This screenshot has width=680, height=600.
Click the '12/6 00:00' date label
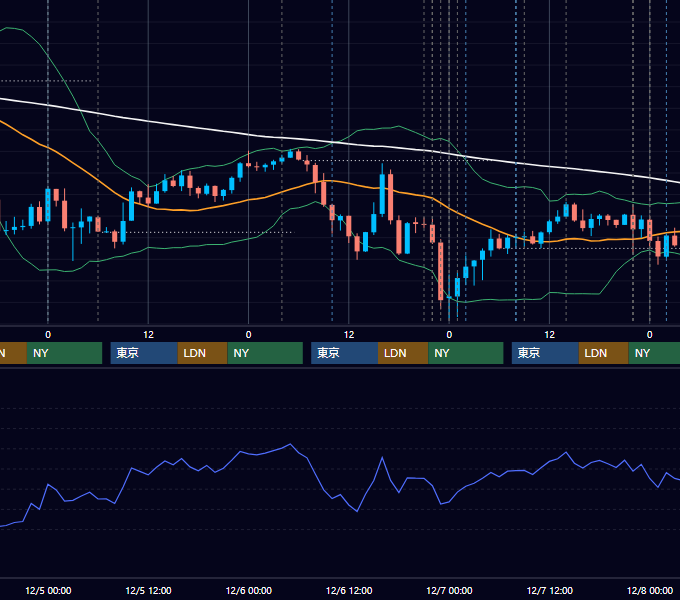(248, 590)
